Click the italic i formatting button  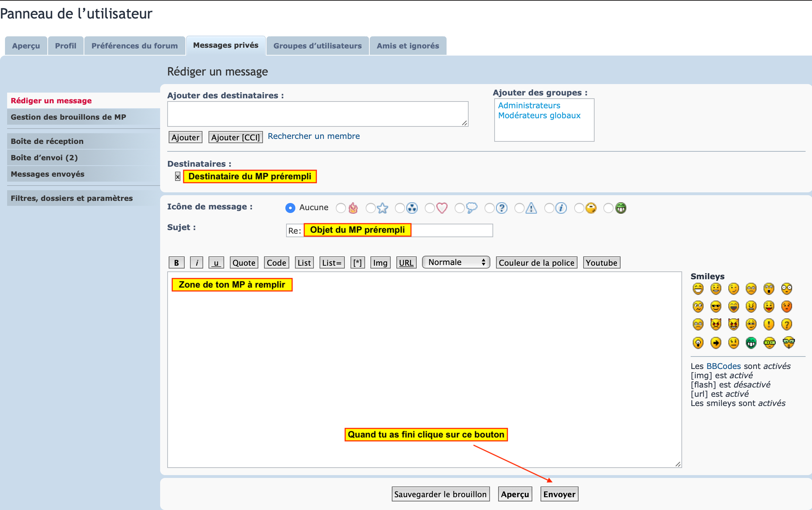[x=196, y=263]
